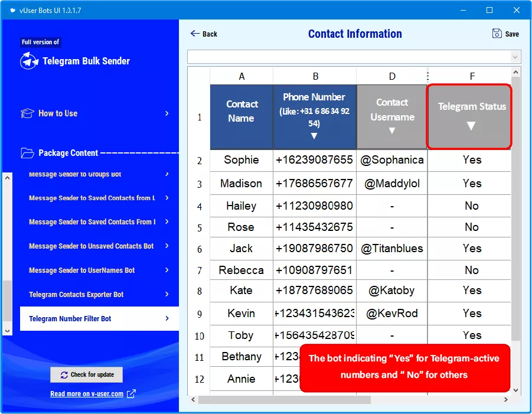532x414 pixels.
Task: Click the cell containing Sophie
Action: click(x=241, y=161)
